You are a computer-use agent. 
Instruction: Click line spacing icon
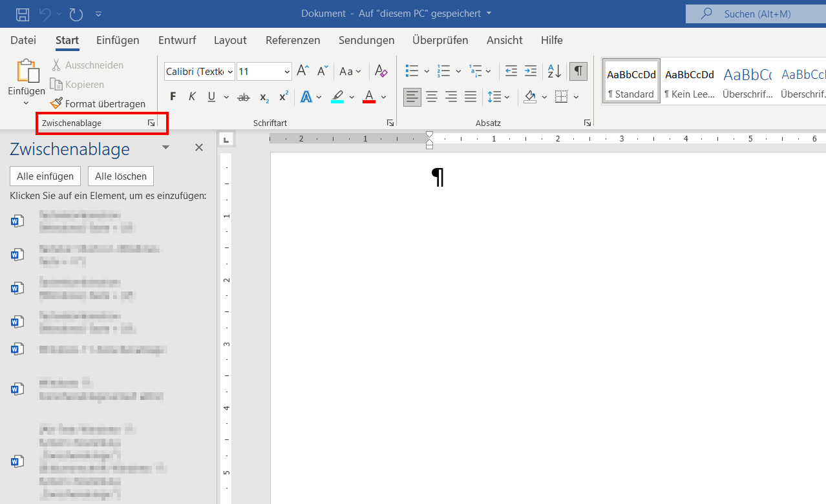pyautogui.click(x=494, y=97)
